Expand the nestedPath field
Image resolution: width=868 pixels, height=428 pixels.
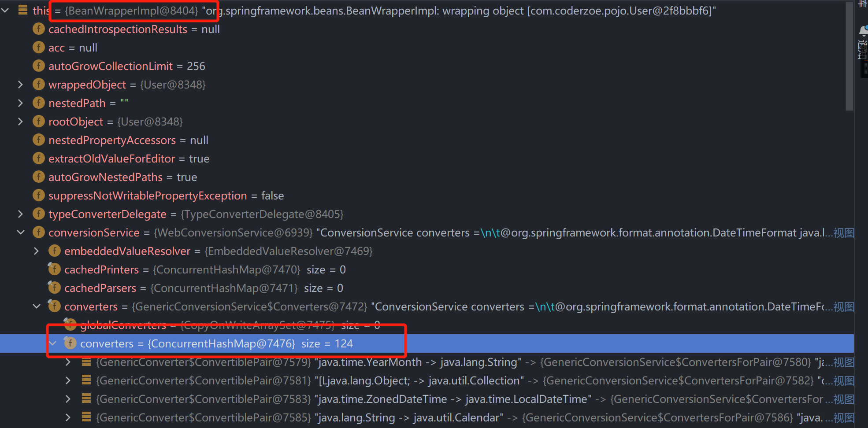coord(20,103)
